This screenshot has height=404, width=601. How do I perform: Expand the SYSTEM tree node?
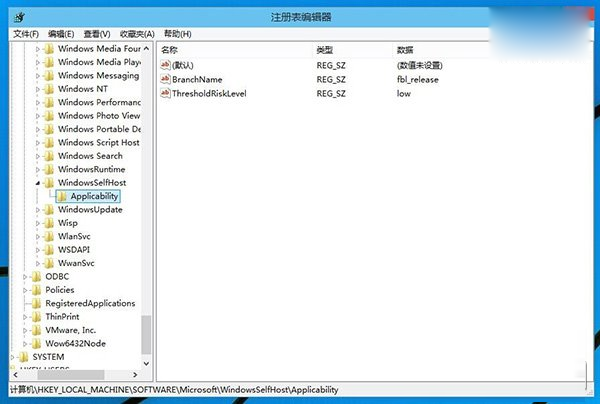click(x=12, y=357)
